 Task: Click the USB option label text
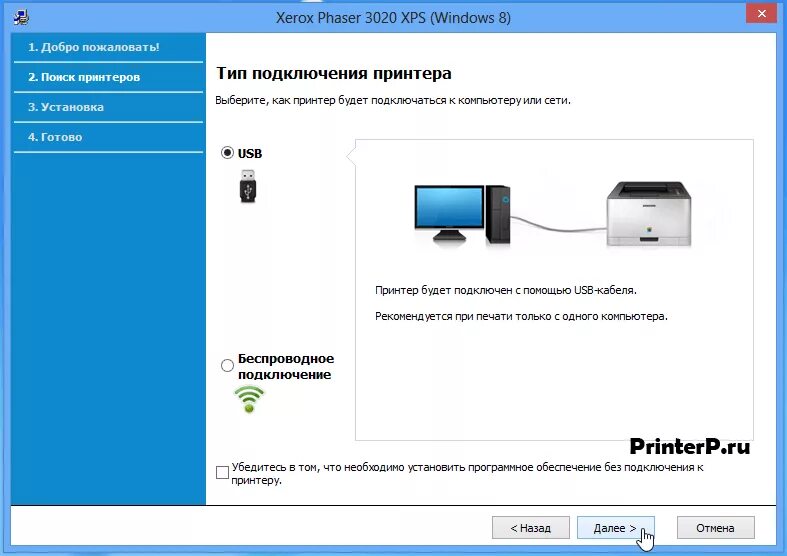pyautogui.click(x=250, y=154)
